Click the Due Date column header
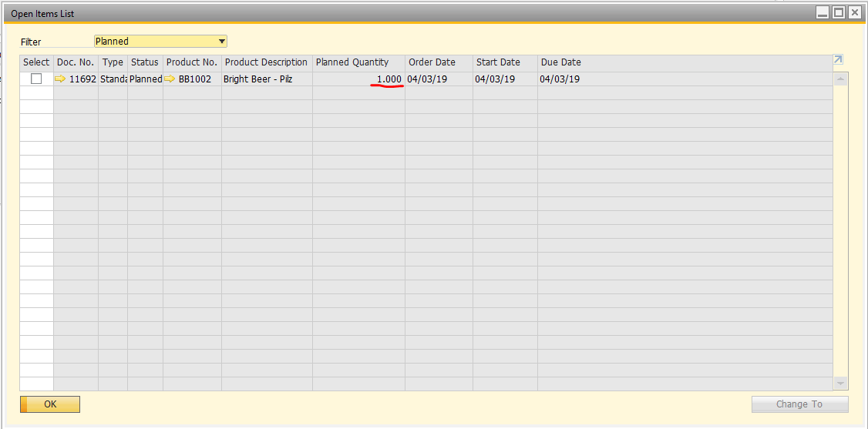Screen dimensions: 868x429 point(685,62)
